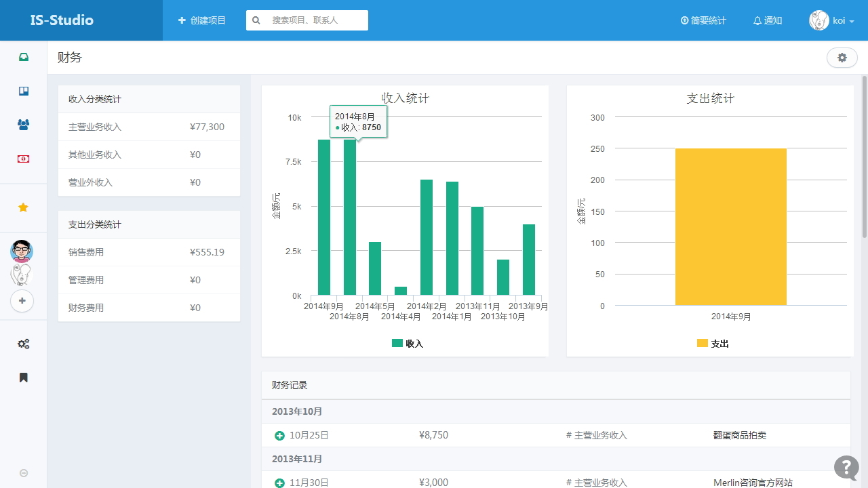Open the inbox icon in sidebar
Viewport: 868px width, 488px height.
pyautogui.click(x=24, y=58)
